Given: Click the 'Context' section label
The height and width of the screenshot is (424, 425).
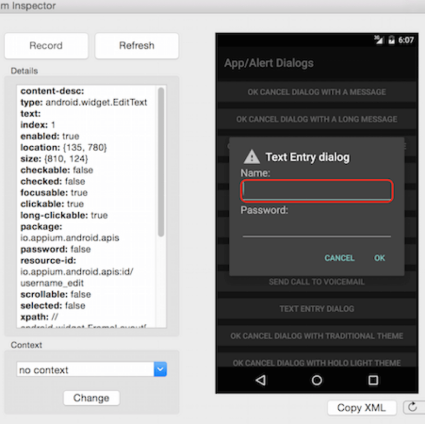Looking at the screenshot, I should (x=26, y=345).
